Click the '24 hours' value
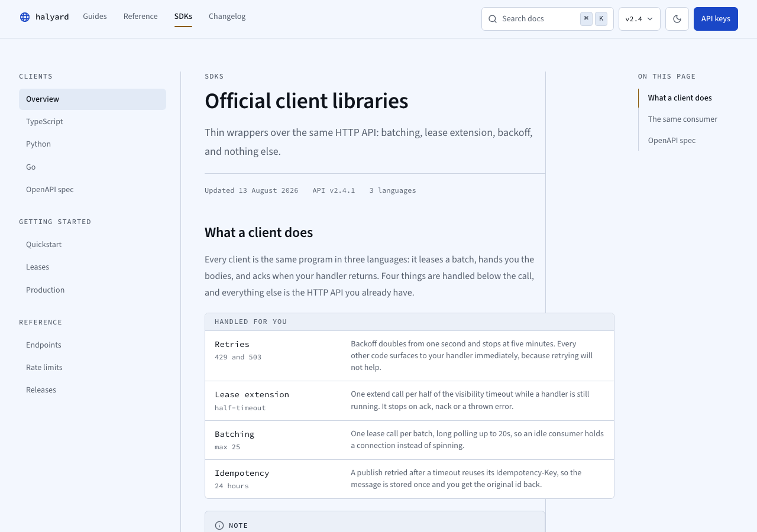This screenshot has height=532, width=757. coord(231,486)
